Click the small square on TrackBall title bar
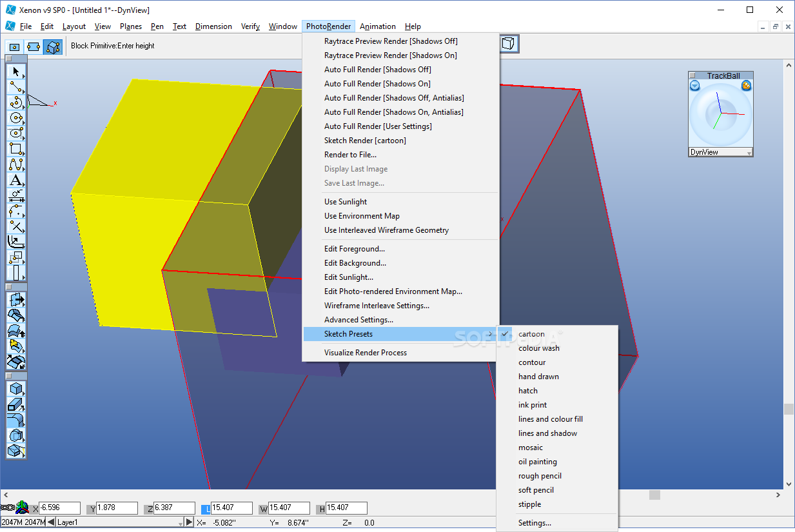The image size is (795, 532). click(693, 75)
